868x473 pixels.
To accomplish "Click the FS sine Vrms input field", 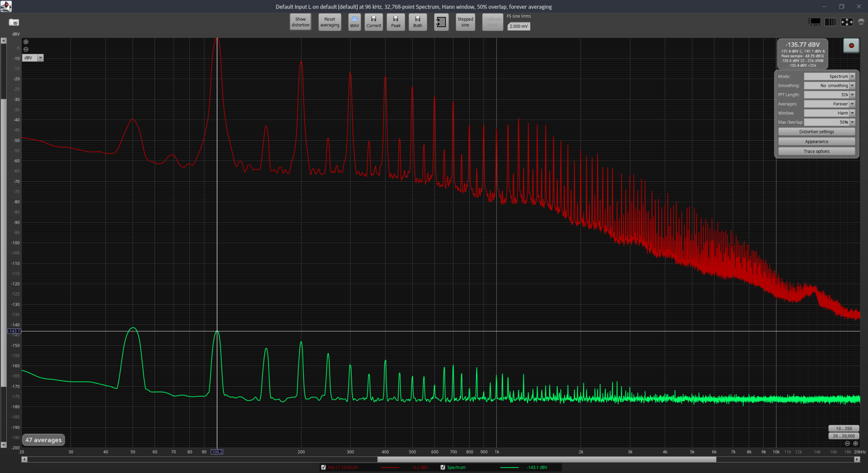I will [519, 26].
